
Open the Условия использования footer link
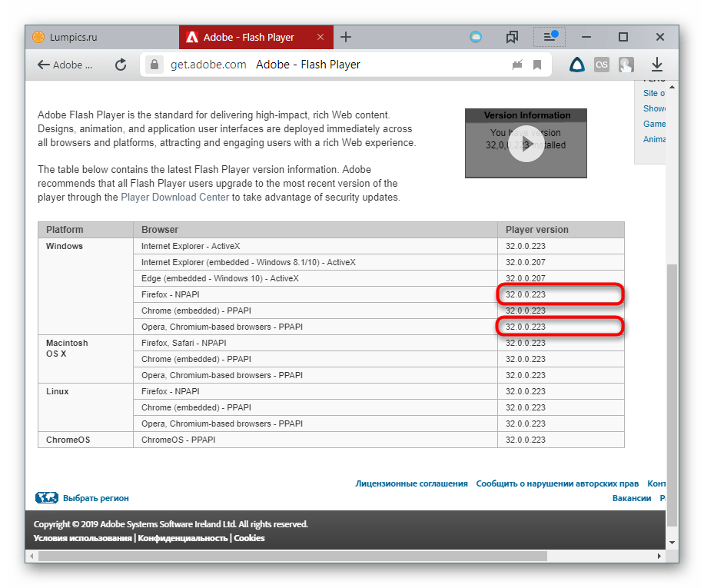[x=82, y=538]
